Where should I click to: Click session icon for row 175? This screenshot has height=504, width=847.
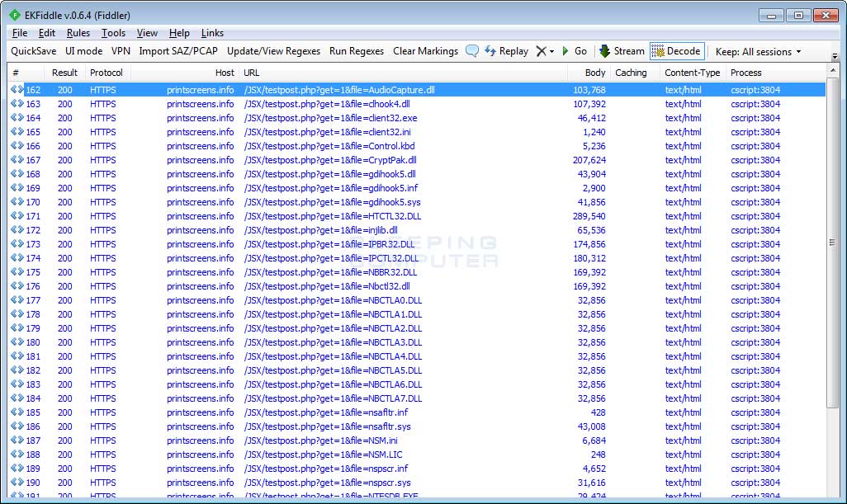(x=17, y=272)
